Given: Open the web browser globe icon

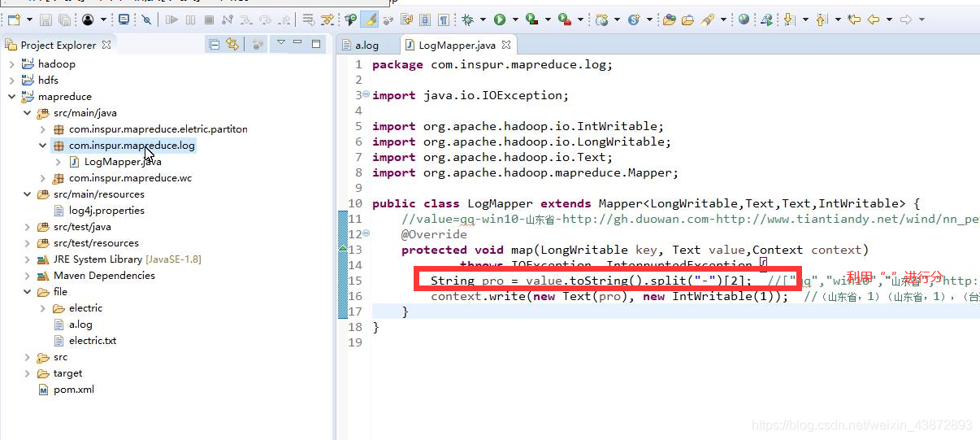Looking at the screenshot, I should [744, 20].
